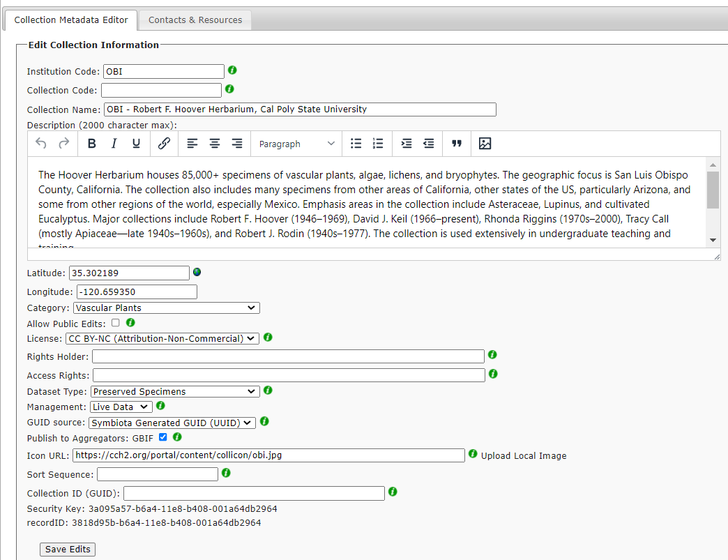Toggle italic formatting in description

tap(114, 144)
